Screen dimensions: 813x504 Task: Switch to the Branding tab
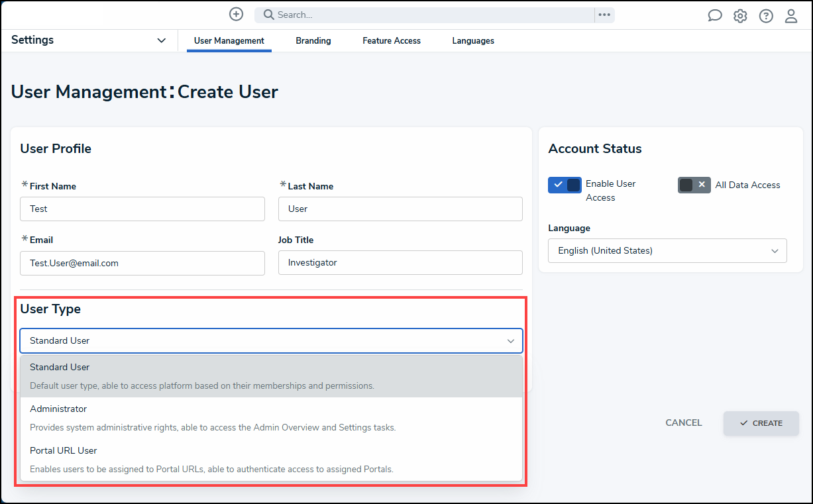point(313,41)
